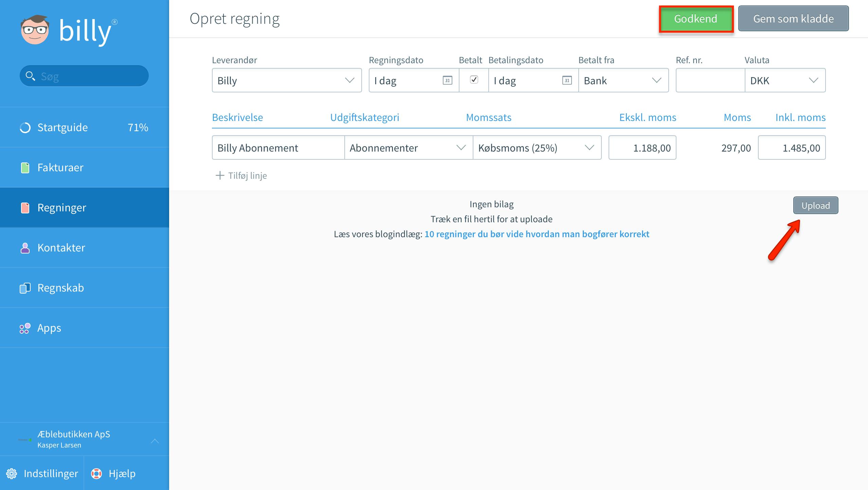Click the search magnifier icon
Screen dimensions: 868x490
pyautogui.click(x=30, y=76)
